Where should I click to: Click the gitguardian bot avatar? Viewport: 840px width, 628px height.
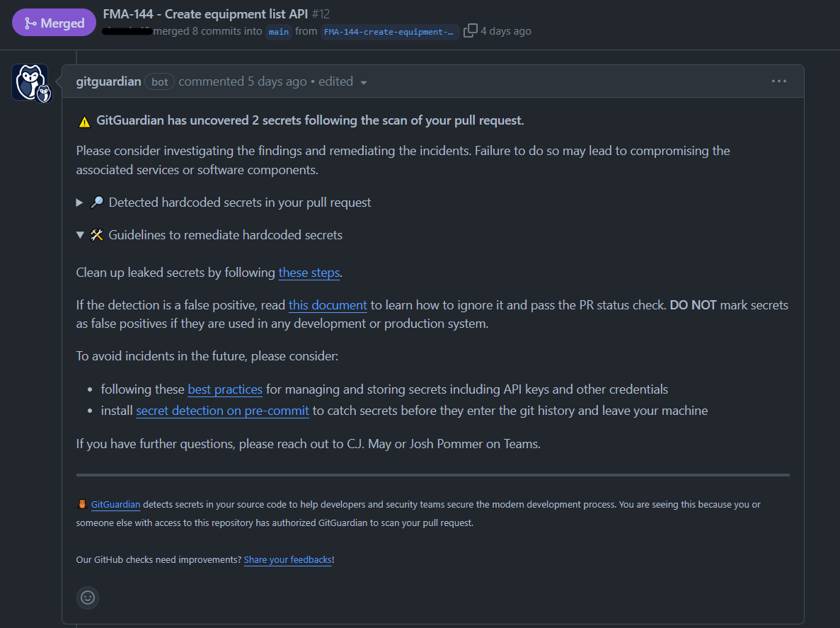[x=30, y=81]
